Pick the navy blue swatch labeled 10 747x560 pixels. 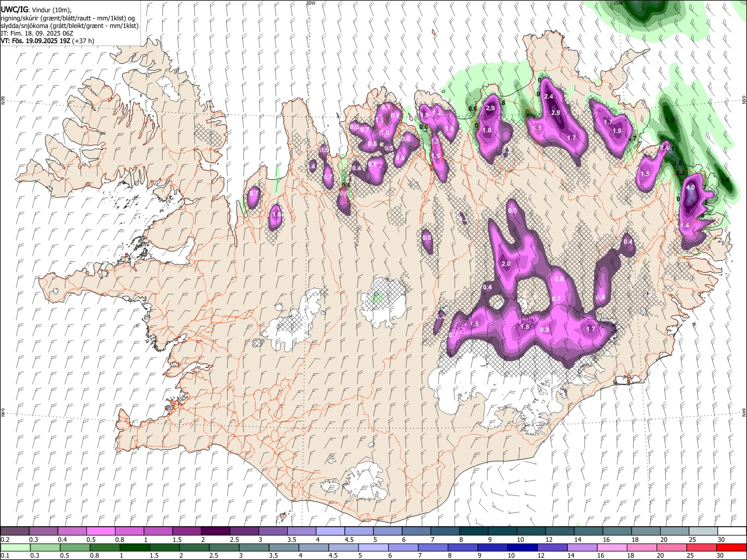click(x=521, y=548)
